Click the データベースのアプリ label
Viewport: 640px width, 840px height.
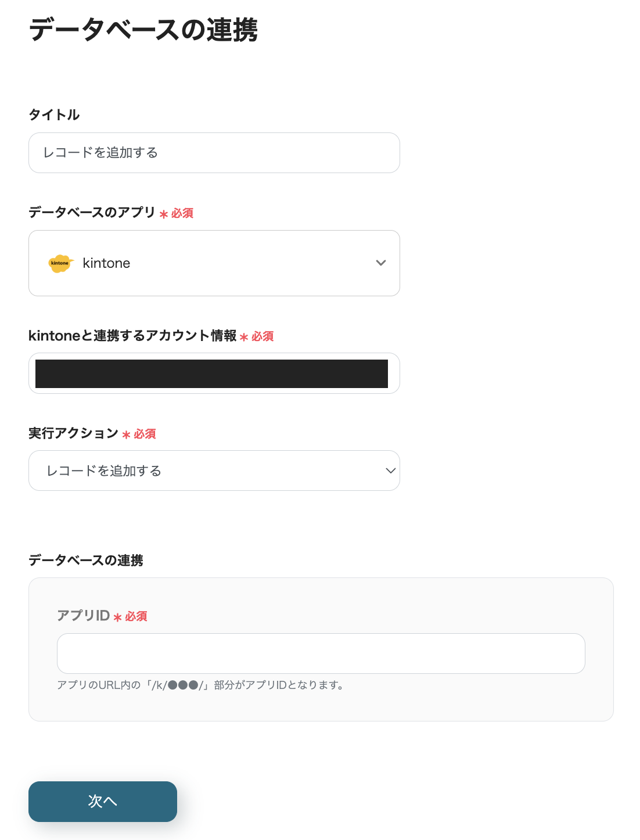coord(92,213)
